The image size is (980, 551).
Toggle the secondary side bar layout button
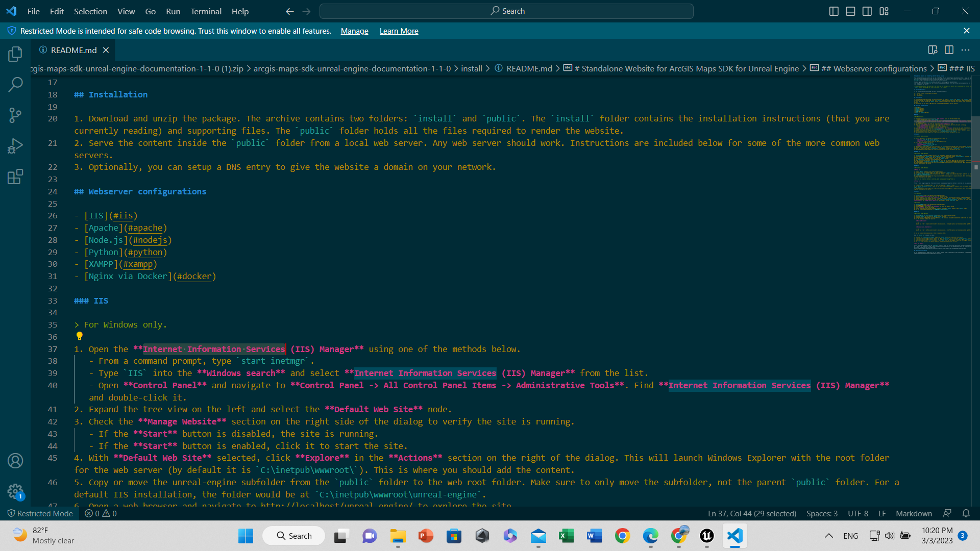click(x=867, y=11)
